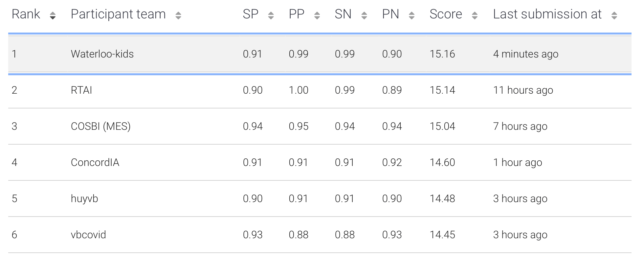Click RTAI's 11 hours ago timestamp

[x=523, y=90]
